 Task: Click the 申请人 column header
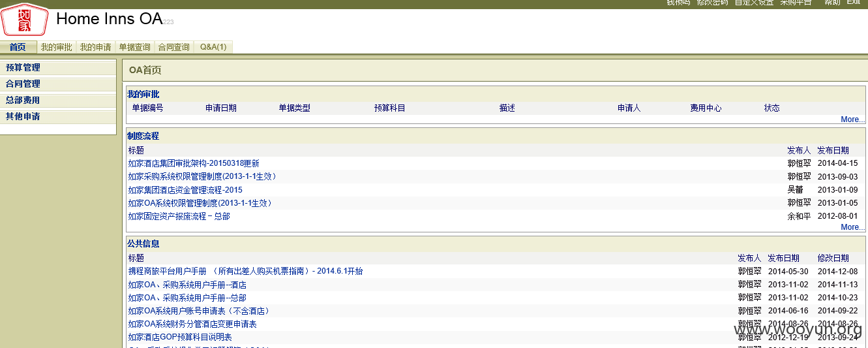(x=629, y=108)
